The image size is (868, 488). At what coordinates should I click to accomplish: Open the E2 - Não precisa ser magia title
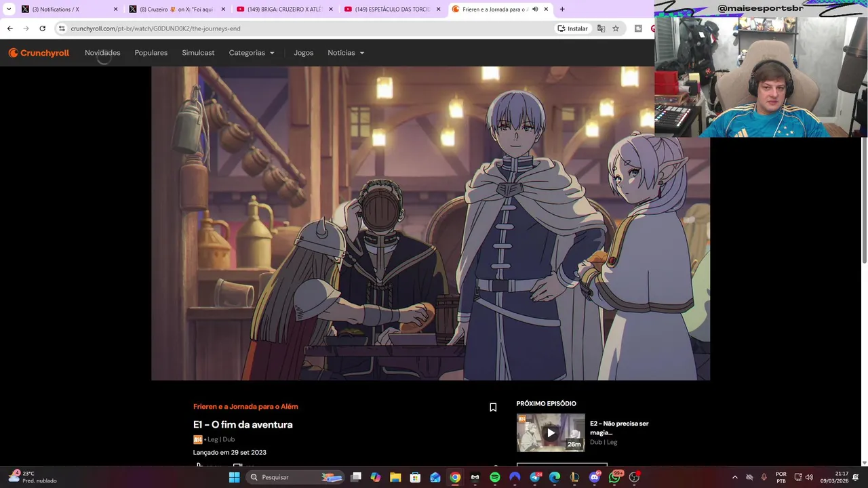pos(619,428)
